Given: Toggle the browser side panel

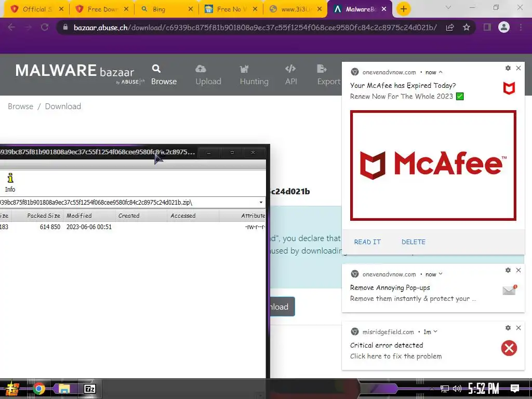Looking at the screenshot, I should [x=487, y=27].
